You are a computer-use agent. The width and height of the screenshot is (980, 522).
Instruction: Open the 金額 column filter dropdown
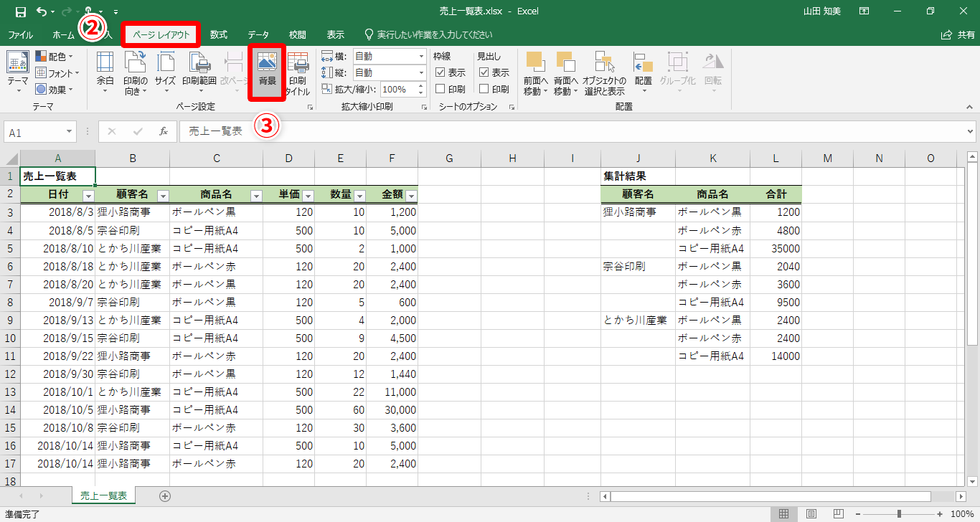click(411, 196)
